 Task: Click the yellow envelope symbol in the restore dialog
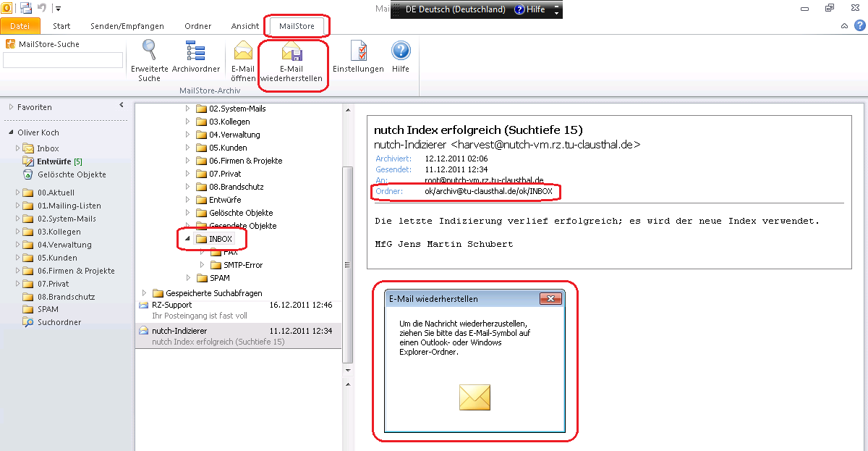tap(475, 397)
